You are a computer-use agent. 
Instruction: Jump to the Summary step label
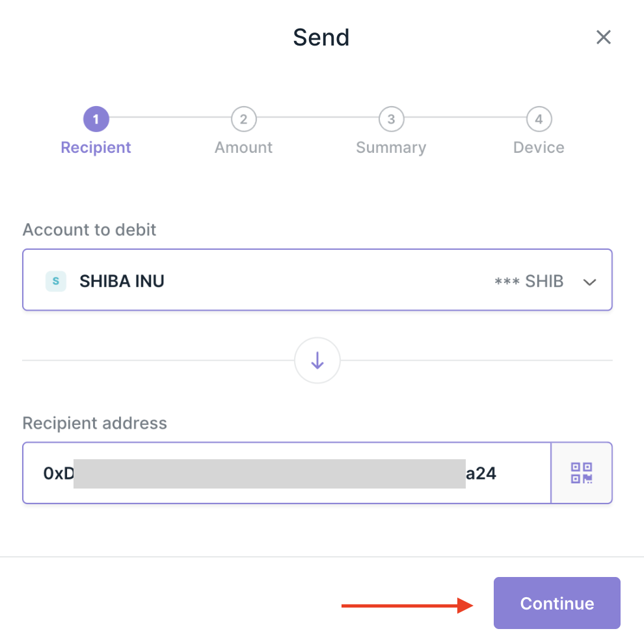[391, 148]
